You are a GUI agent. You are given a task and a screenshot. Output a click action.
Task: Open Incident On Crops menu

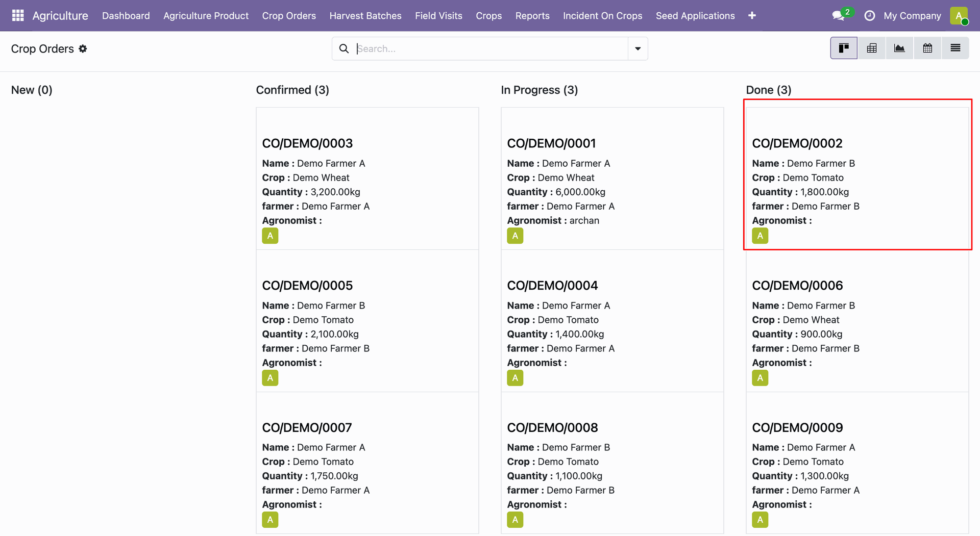click(x=603, y=16)
